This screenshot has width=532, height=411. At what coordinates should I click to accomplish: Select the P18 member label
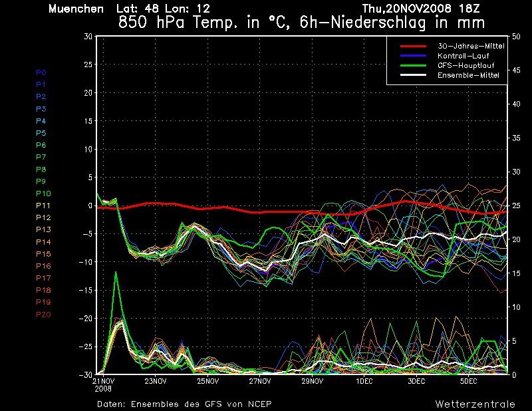pos(43,290)
